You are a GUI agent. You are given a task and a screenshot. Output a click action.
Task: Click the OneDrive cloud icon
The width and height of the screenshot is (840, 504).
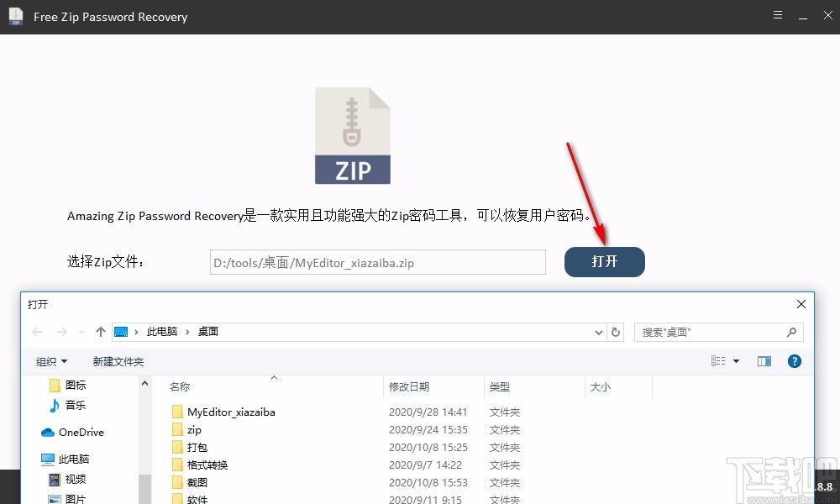(x=48, y=433)
